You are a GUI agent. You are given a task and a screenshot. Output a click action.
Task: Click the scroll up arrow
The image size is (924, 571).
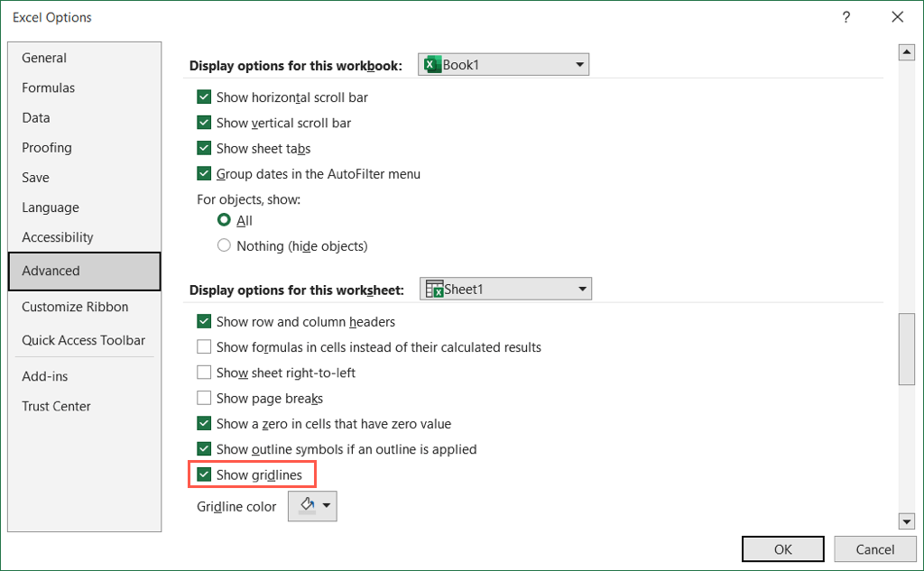click(907, 53)
